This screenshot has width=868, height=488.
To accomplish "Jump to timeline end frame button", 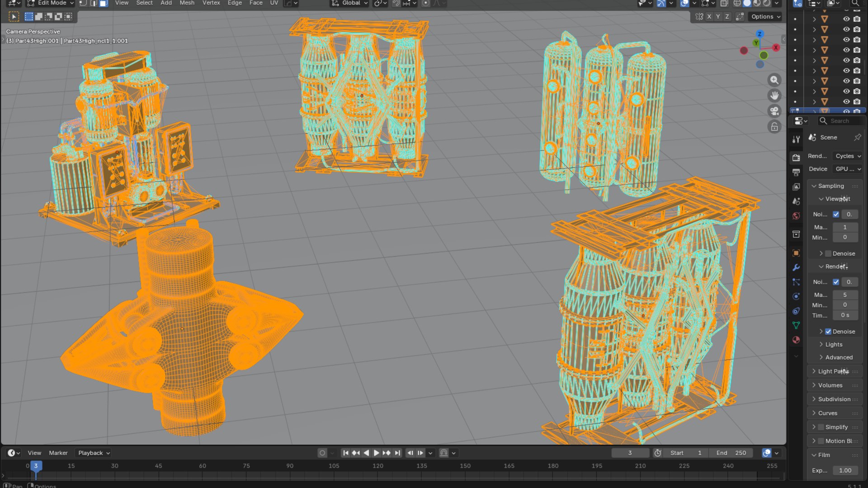I will click(397, 453).
